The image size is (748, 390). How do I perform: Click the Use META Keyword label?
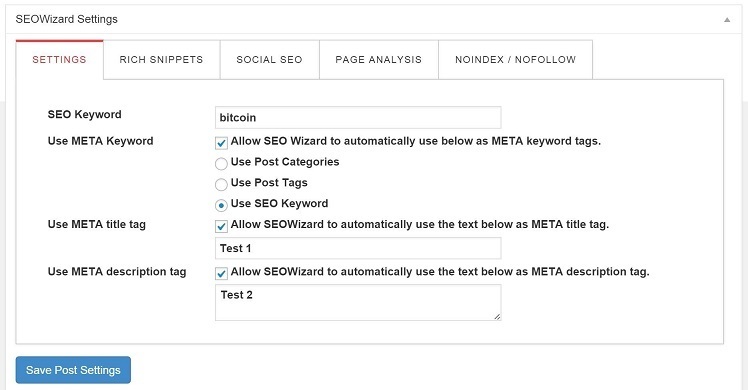100,141
